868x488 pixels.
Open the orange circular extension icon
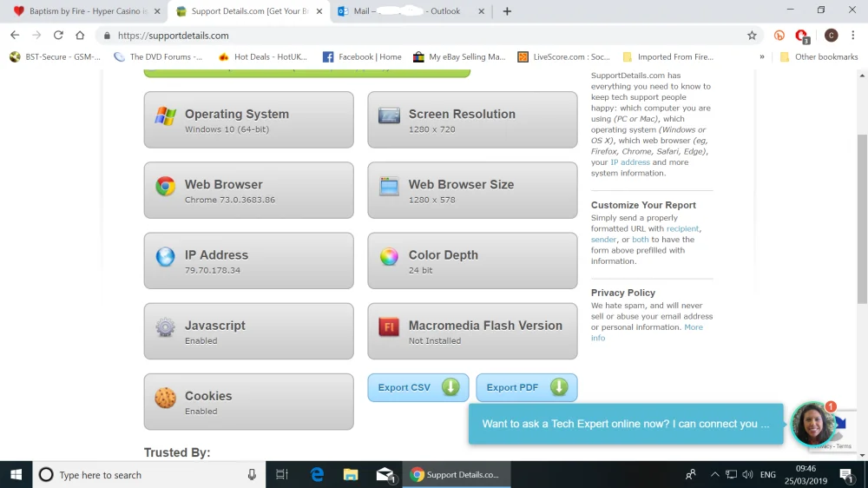pyautogui.click(x=779, y=36)
